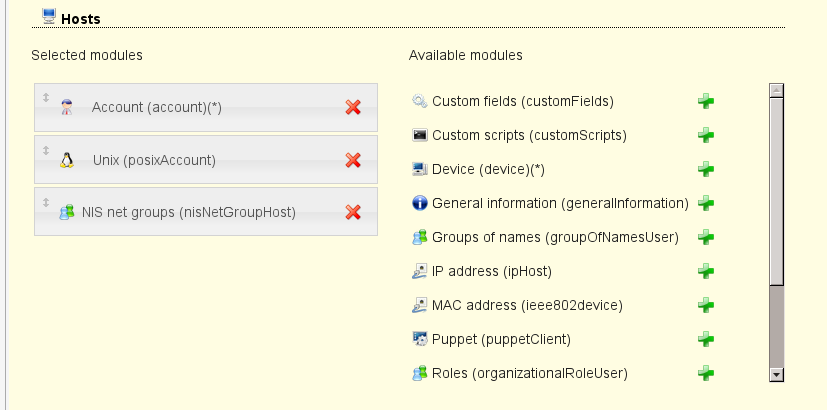This screenshot has height=410, width=827.
Task: Remove the Account module with red X
Action: (x=352, y=107)
